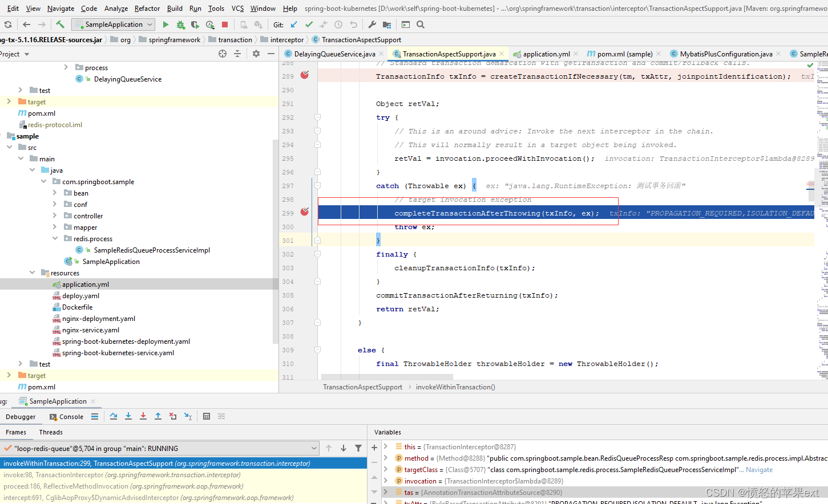Open settings via the wrench icon
828x504 pixels.
click(372, 25)
